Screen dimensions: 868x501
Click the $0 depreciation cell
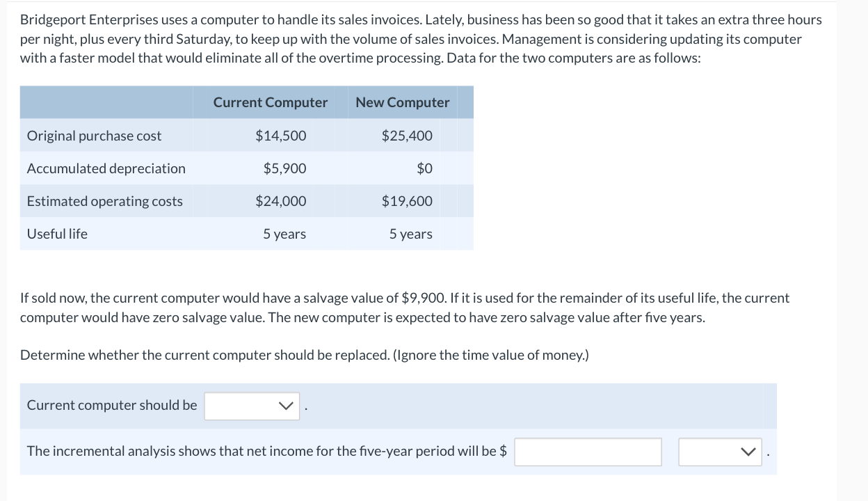[x=424, y=168]
